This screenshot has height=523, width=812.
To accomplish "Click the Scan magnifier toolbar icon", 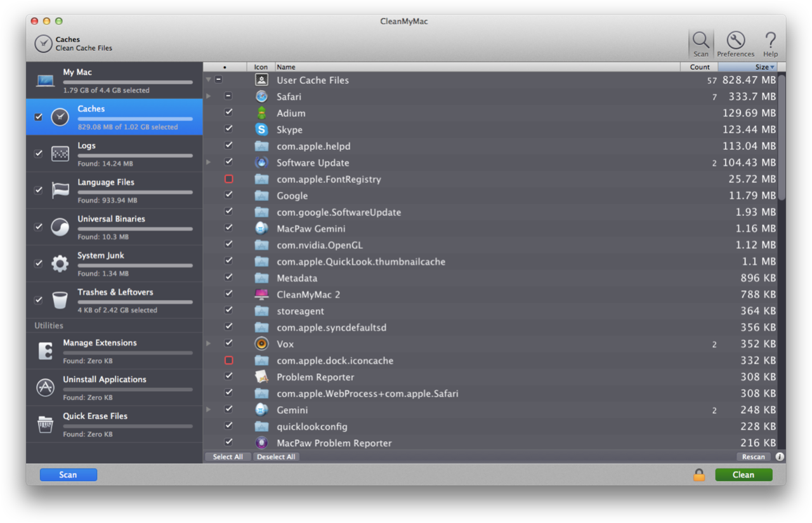I will tap(701, 41).
